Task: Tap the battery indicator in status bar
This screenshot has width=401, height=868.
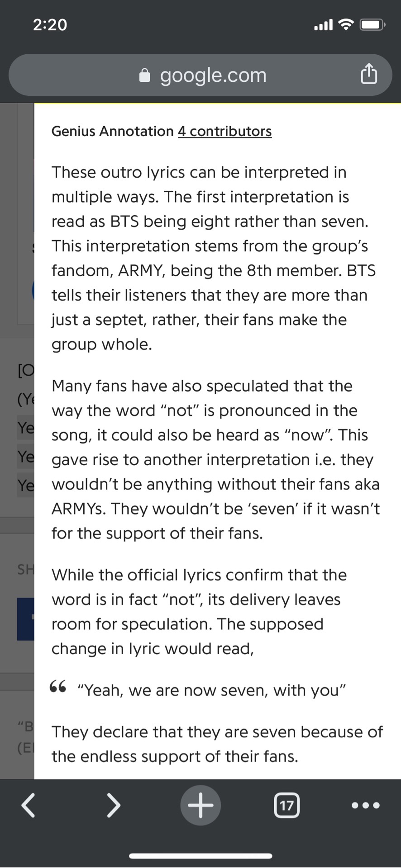Action: [x=372, y=24]
